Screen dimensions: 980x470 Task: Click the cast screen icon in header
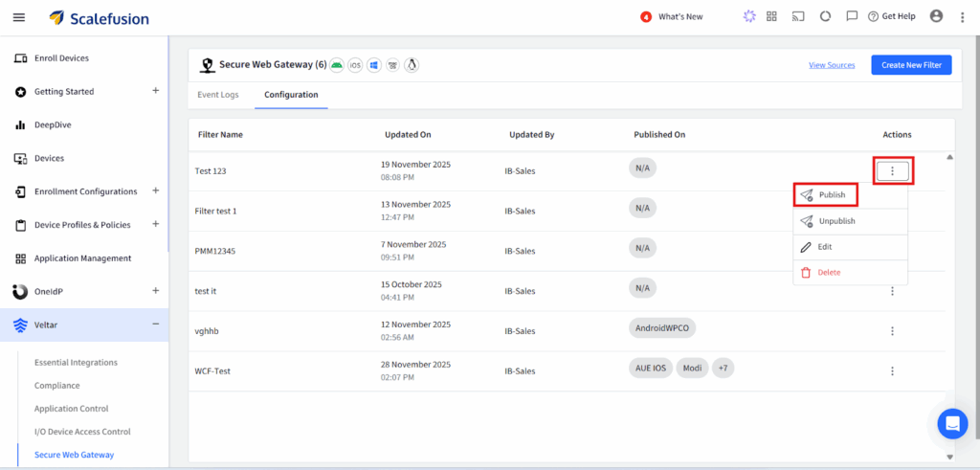click(798, 16)
